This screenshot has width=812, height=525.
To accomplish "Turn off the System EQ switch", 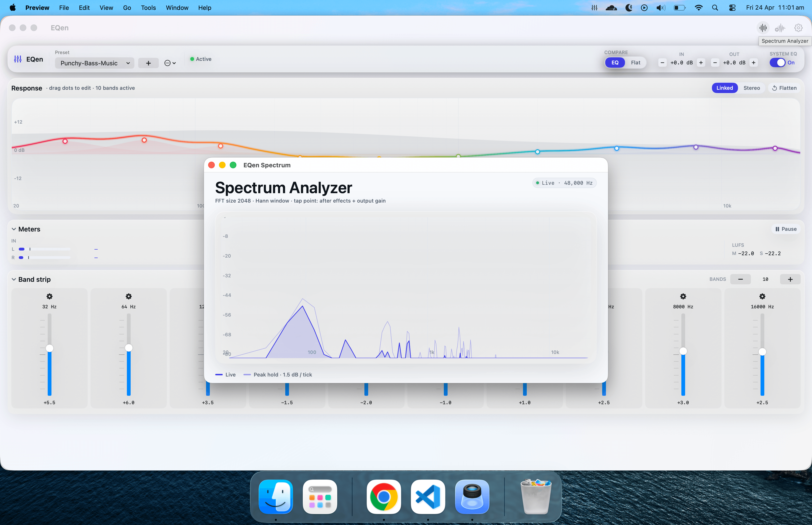I will (x=777, y=62).
